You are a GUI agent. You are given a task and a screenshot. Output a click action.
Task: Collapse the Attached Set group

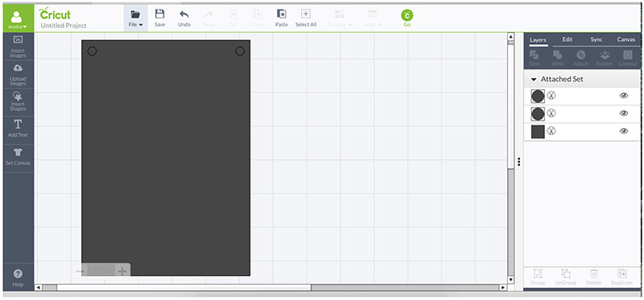534,79
